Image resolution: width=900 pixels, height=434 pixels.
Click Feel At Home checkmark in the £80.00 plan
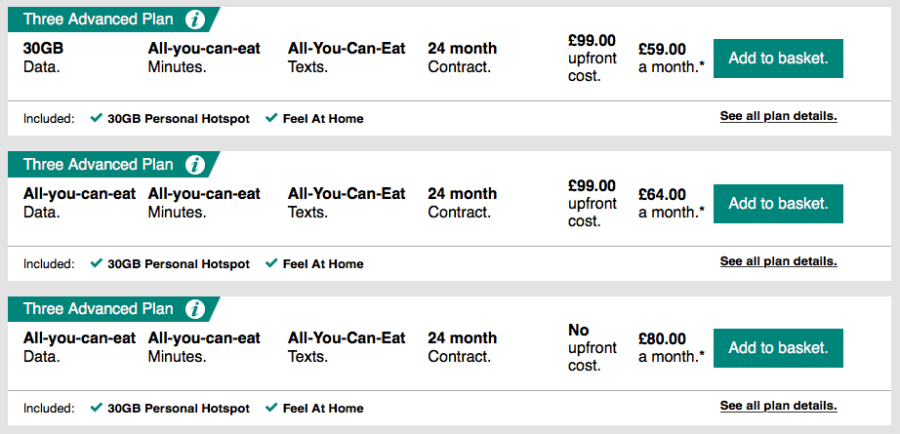(271, 408)
